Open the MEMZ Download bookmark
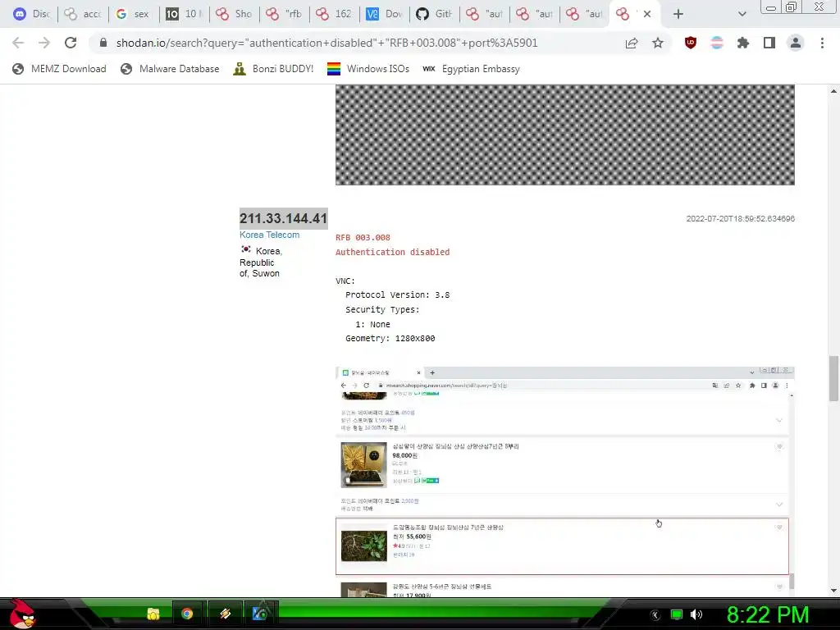The height and width of the screenshot is (630, 840). [x=59, y=69]
